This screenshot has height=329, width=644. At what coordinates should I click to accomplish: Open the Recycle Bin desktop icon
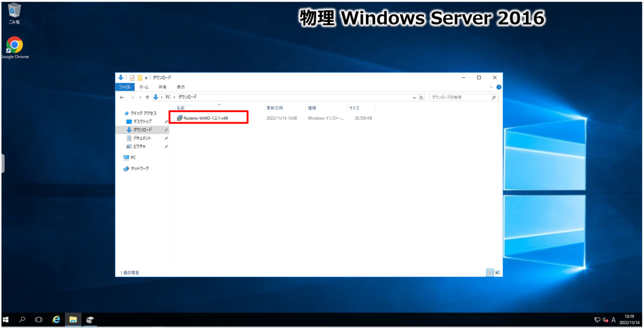click(x=14, y=14)
